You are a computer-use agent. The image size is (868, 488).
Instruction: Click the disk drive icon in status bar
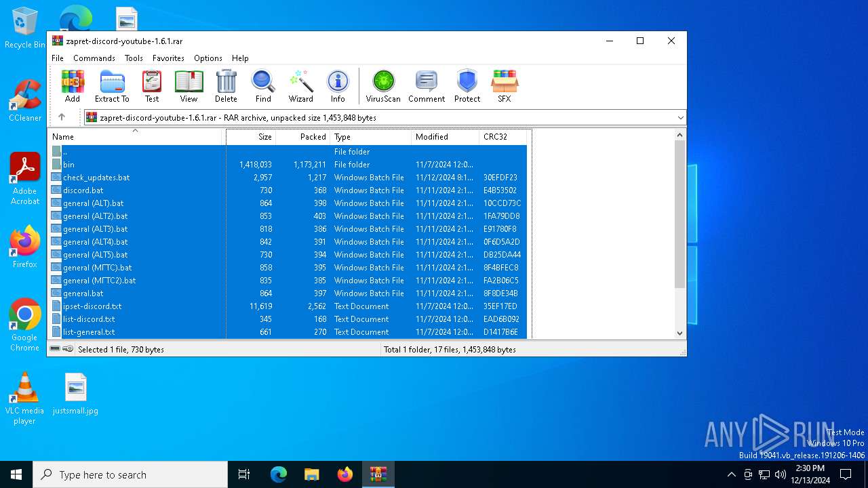[55, 348]
